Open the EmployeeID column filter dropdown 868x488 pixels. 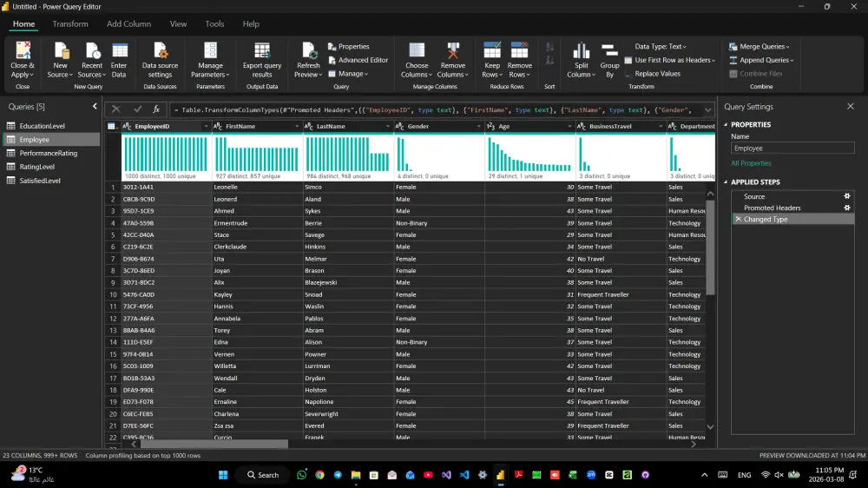pyautogui.click(x=206, y=126)
